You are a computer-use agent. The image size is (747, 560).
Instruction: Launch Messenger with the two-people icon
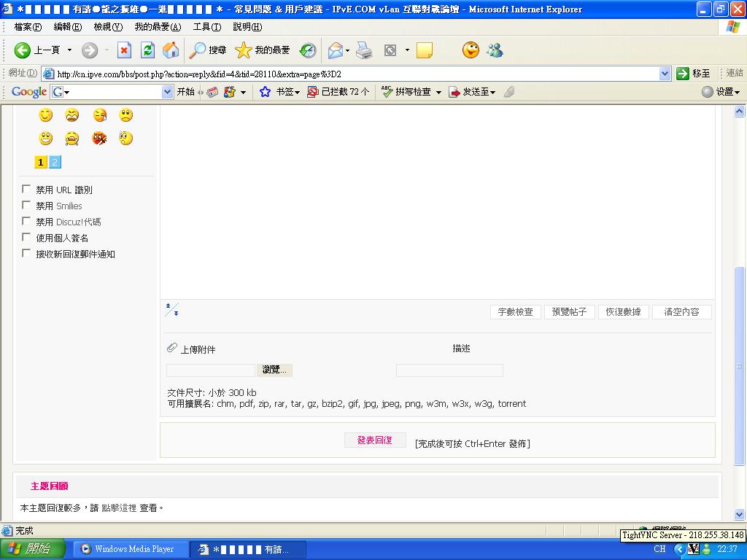coord(495,50)
